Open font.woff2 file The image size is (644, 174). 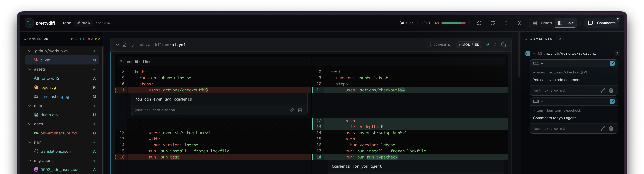(x=62, y=78)
